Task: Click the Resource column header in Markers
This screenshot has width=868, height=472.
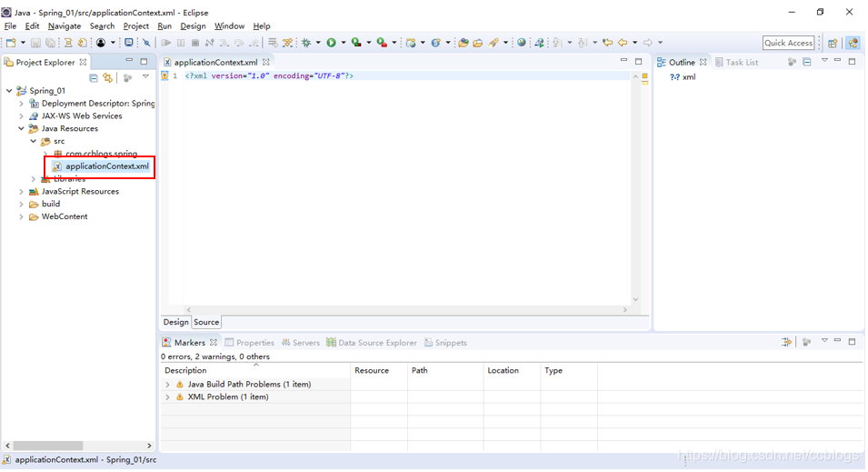Action: click(x=379, y=370)
